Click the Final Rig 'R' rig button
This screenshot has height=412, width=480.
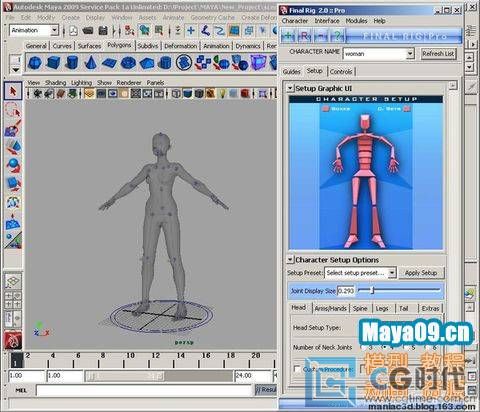304,35
